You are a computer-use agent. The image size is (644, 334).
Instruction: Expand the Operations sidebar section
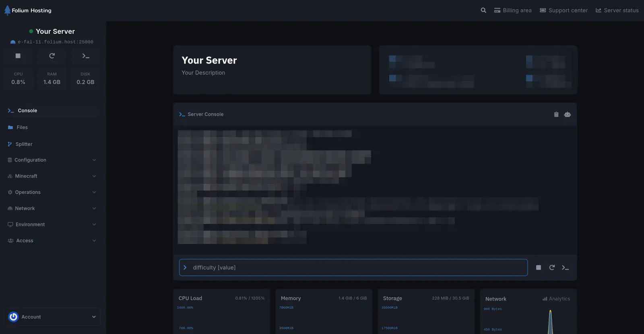(x=52, y=192)
